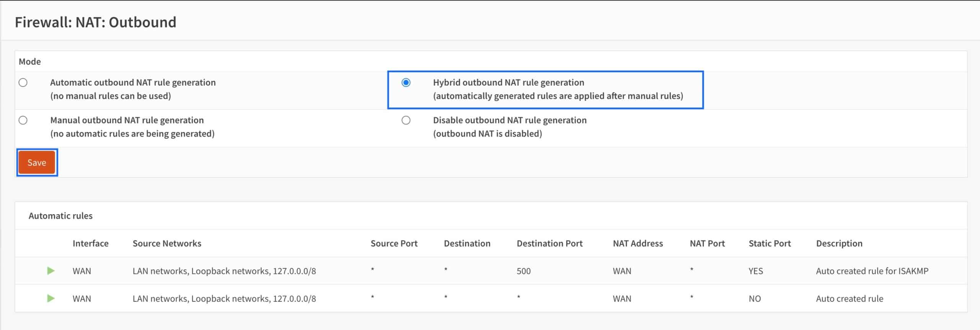Click Static Port value 'NO'
Image resolution: width=980 pixels, height=330 pixels.
(755, 299)
